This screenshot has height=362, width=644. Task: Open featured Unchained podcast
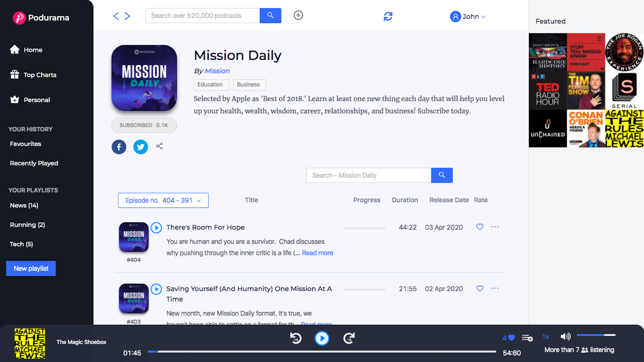(548, 129)
